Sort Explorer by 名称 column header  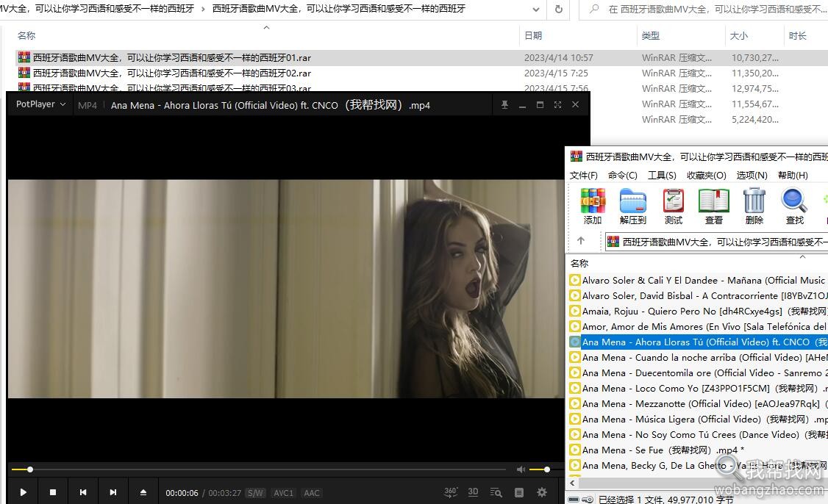tap(26, 35)
